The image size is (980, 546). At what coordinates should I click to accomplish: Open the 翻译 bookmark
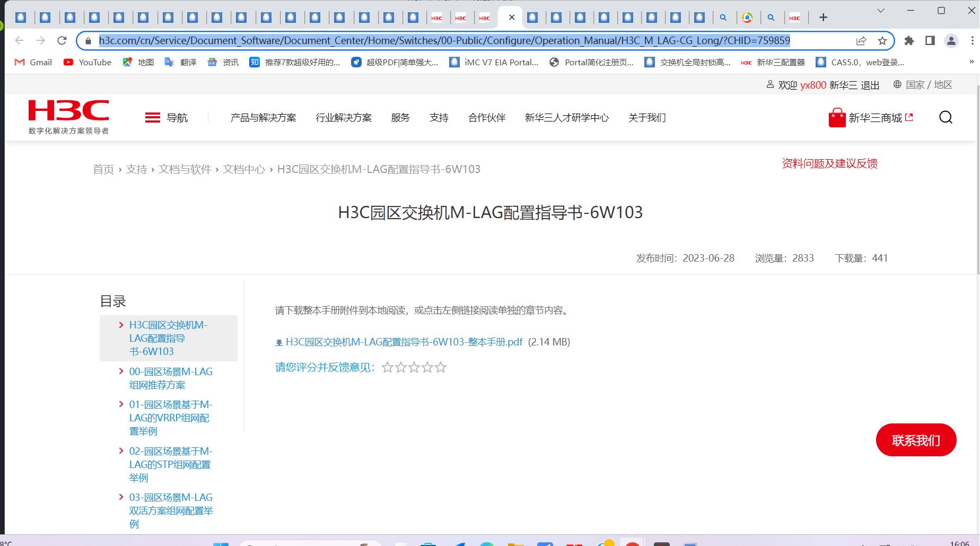click(x=180, y=62)
